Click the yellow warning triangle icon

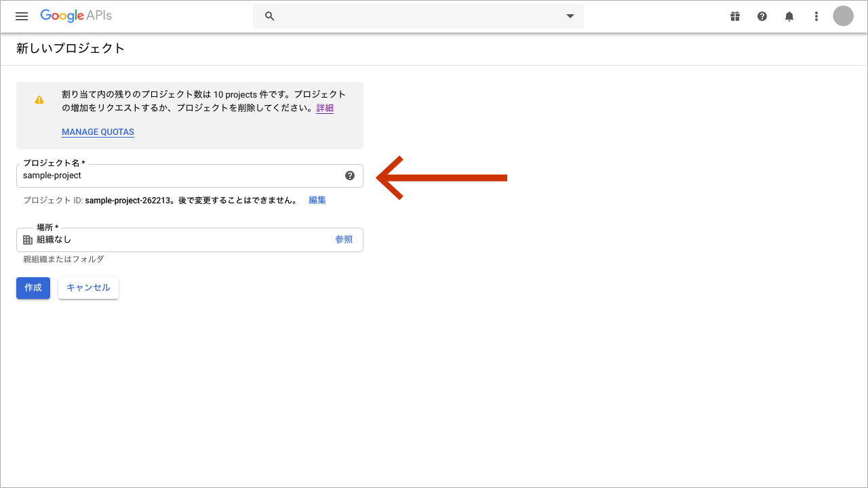click(x=39, y=100)
